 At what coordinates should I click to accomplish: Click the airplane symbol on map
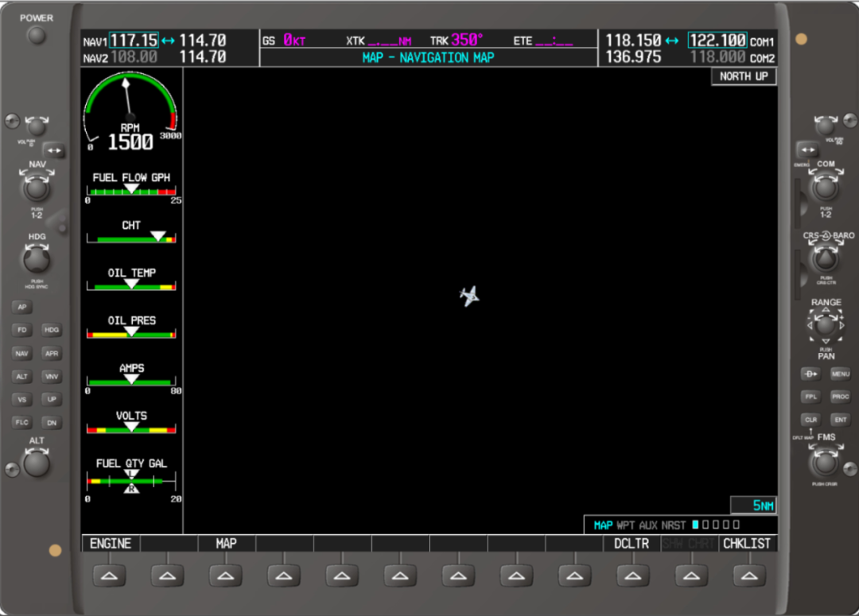coord(469,296)
